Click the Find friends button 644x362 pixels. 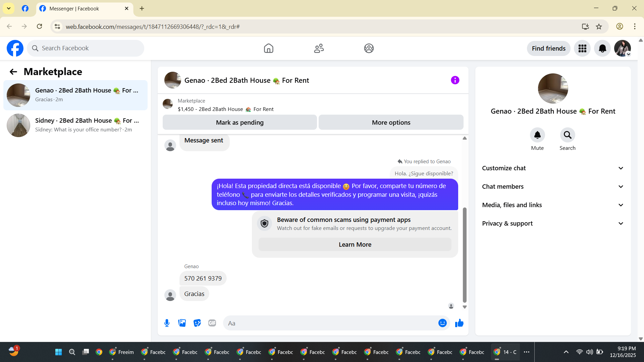pos(549,49)
